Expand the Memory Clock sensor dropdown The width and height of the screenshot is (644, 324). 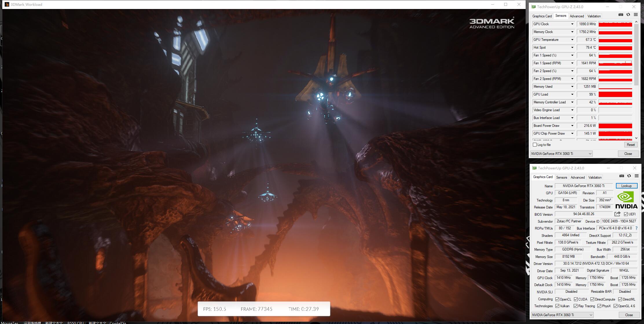[572, 32]
